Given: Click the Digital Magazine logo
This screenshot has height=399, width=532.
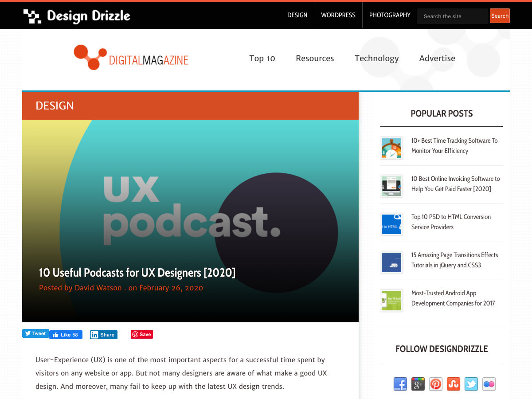Looking at the screenshot, I should (131, 58).
